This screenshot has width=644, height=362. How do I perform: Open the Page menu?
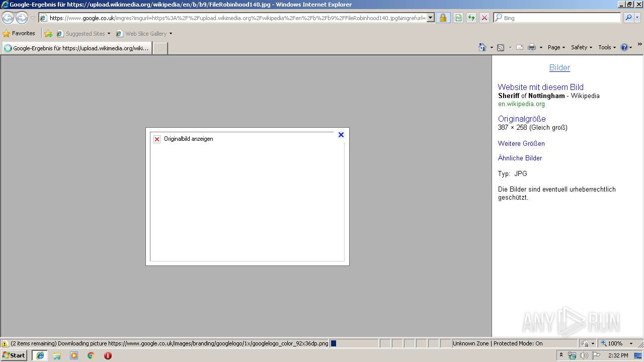click(556, 47)
